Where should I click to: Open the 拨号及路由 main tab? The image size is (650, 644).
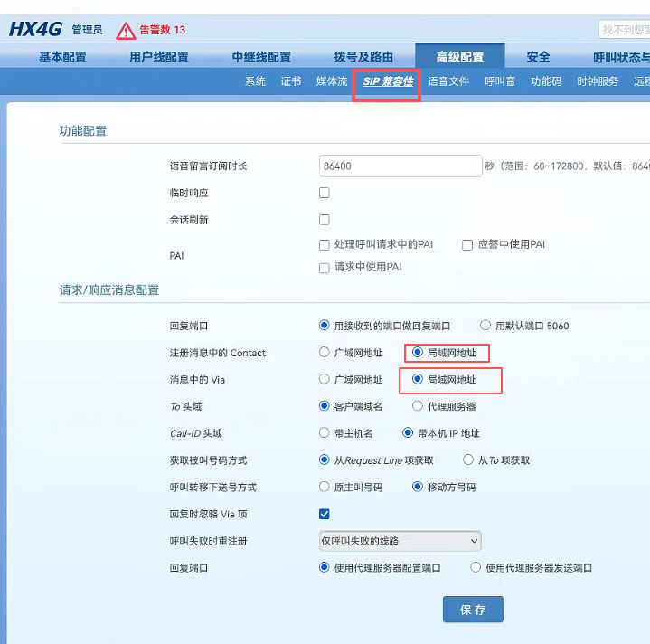coord(363,57)
